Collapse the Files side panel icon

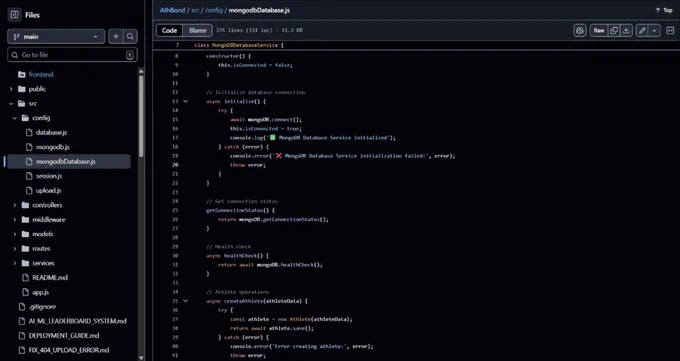(x=14, y=15)
